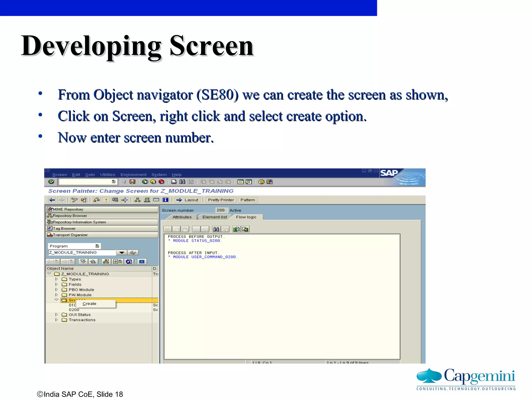Expand the GUI Status folder node
The width and height of the screenshot is (532, 399).
(57, 315)
